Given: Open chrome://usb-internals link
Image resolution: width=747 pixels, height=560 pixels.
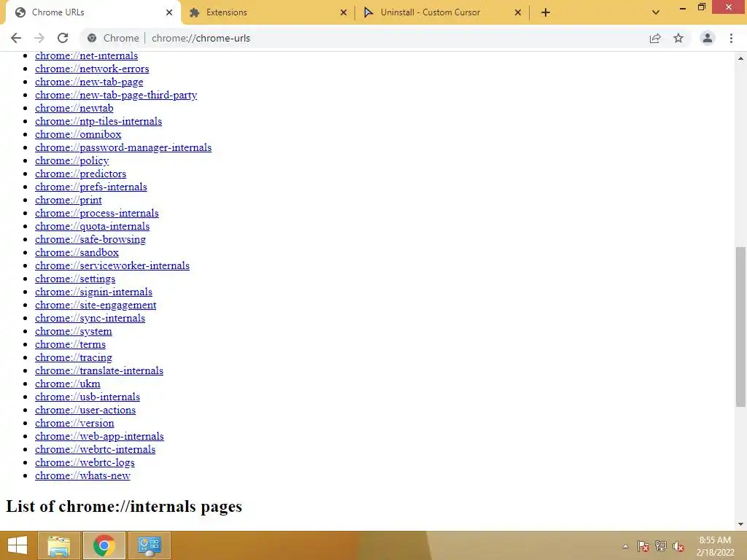Looking at the screenshot, I should [x=88, y=397].
